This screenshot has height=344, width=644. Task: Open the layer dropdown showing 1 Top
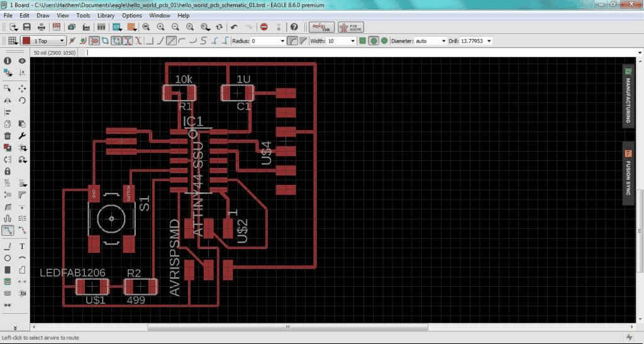pos(43,41)
